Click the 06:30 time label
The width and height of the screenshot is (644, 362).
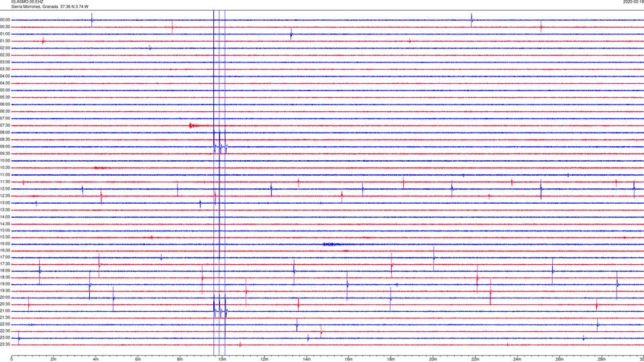pos(5,111)
